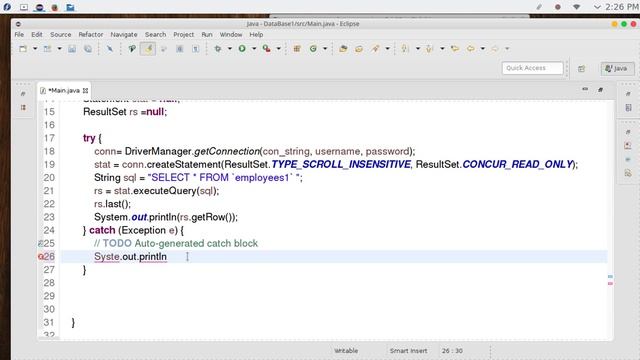Open the Search menu

(156, 35)
